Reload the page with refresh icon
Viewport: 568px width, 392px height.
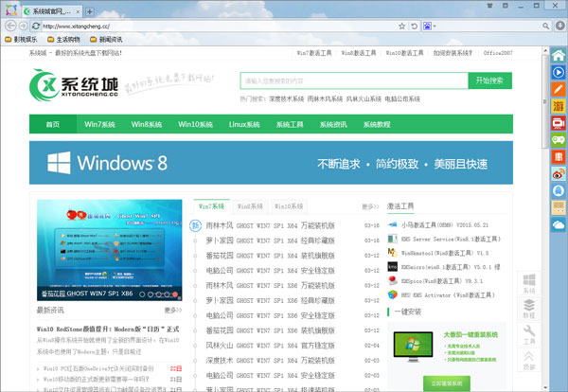click(36, 26)
